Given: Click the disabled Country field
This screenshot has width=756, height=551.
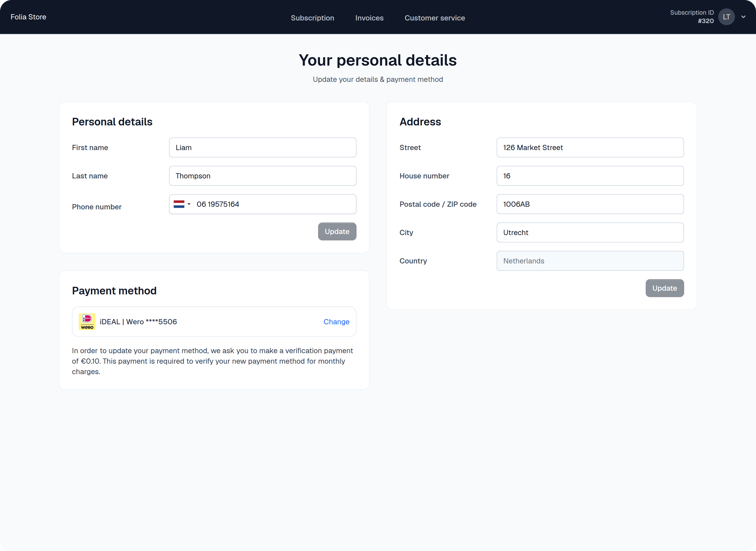Looking at the screenshot, I should (590, 261).
